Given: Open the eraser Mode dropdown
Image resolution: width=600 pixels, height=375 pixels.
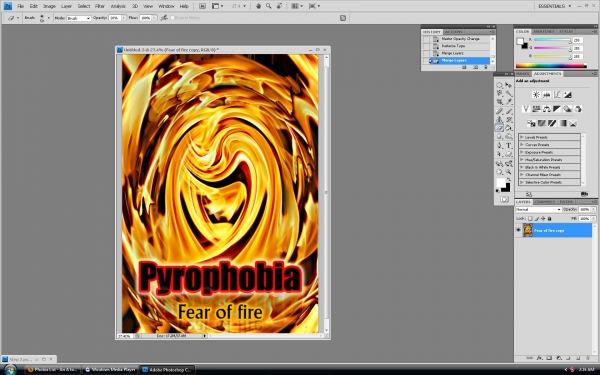Looking at the screenshot, I should click(78, 18).
